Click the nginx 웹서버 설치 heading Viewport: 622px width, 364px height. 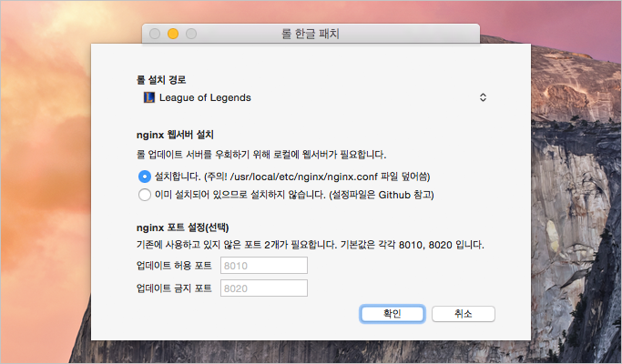[x=175, y=135]
